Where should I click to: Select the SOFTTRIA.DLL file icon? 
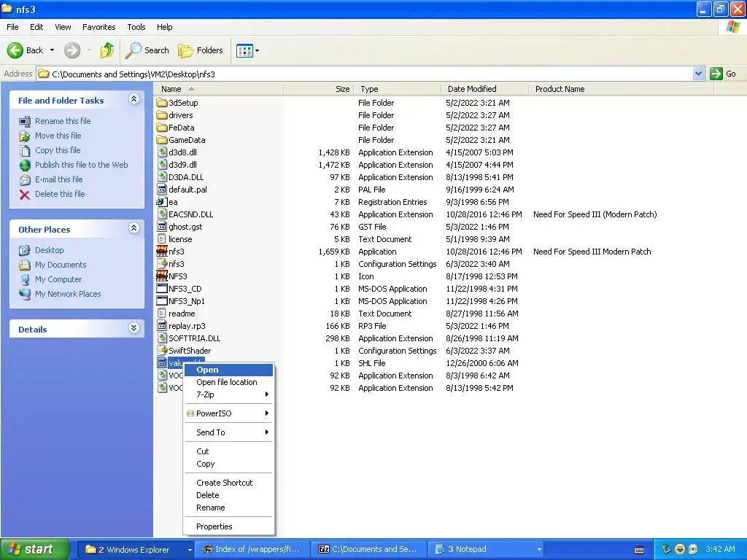(x=162, y=338)
